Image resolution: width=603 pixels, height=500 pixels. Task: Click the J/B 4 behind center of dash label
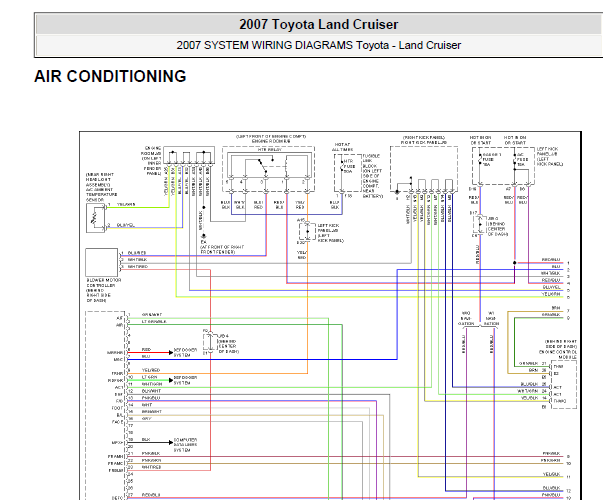(228, 343)
